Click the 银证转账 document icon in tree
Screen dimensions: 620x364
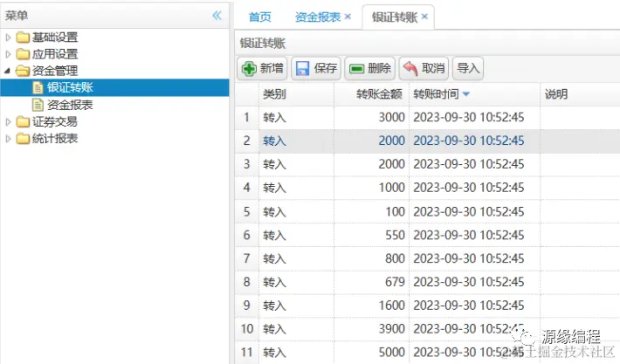pos(38,88)
